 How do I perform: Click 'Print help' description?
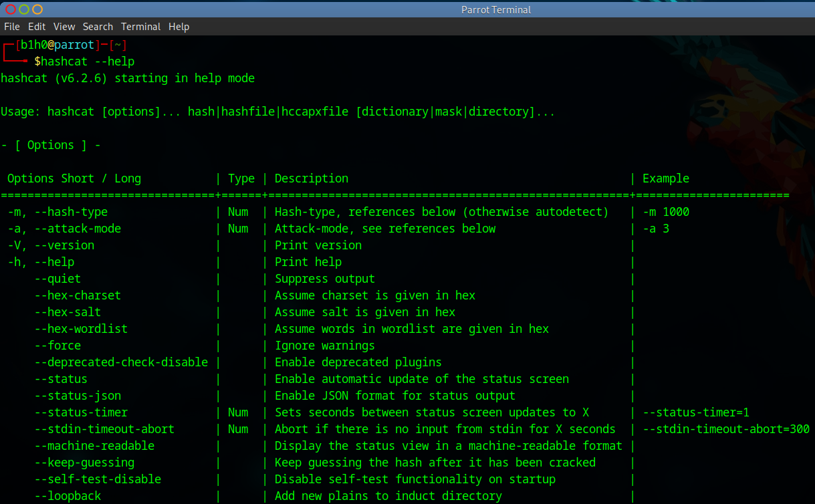308,262
